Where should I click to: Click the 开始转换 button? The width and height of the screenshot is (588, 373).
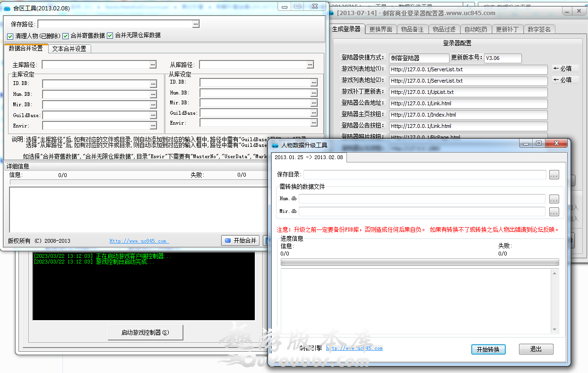(x=488, y=349)
